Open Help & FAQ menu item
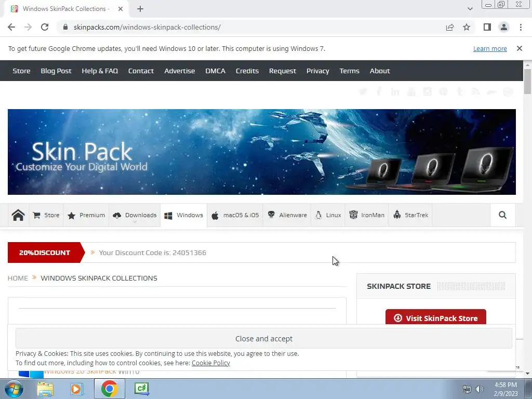The image size is (532, 399). point(100,71)
